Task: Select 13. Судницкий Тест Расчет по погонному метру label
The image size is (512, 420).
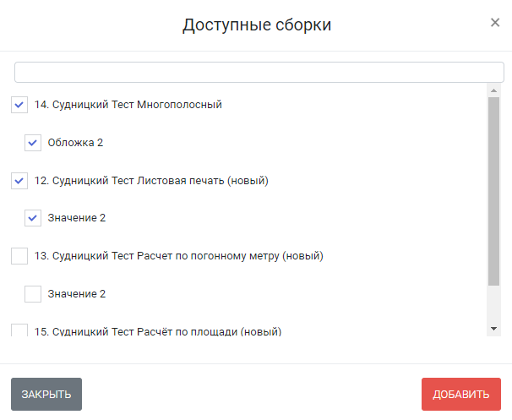Action: (x=179, y=256)
